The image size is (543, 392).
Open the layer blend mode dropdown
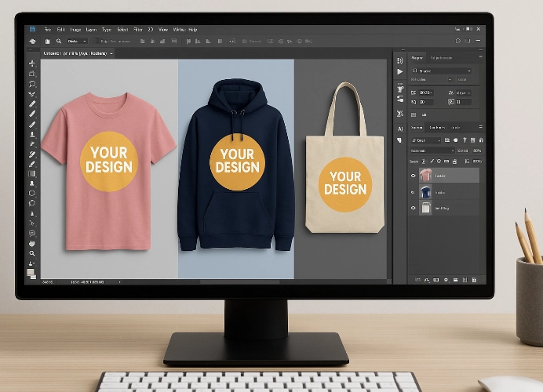pos(432,150)
